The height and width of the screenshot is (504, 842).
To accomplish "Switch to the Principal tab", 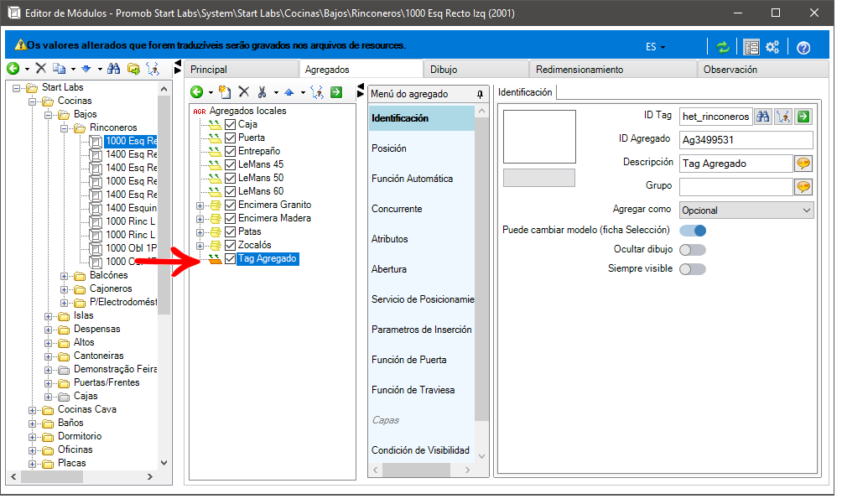I will tap(241, 70).
